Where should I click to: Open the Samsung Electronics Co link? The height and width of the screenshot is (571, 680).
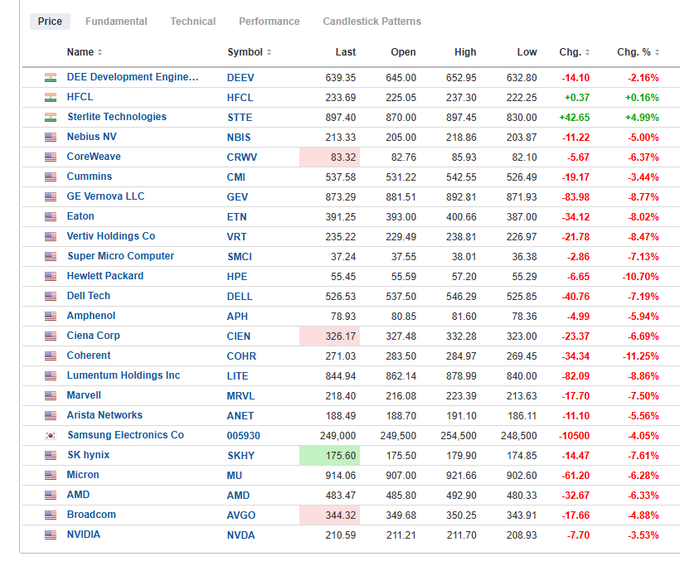pos(126,435)
